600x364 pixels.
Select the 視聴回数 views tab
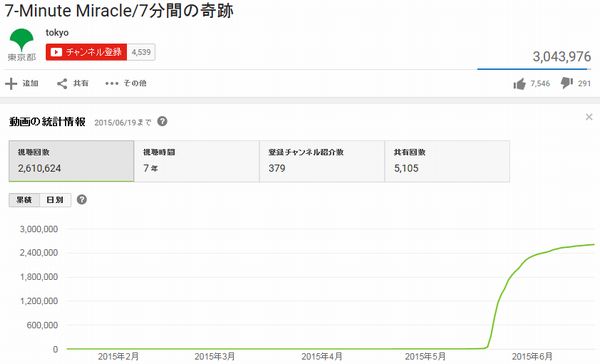click(x=72, y=161)
